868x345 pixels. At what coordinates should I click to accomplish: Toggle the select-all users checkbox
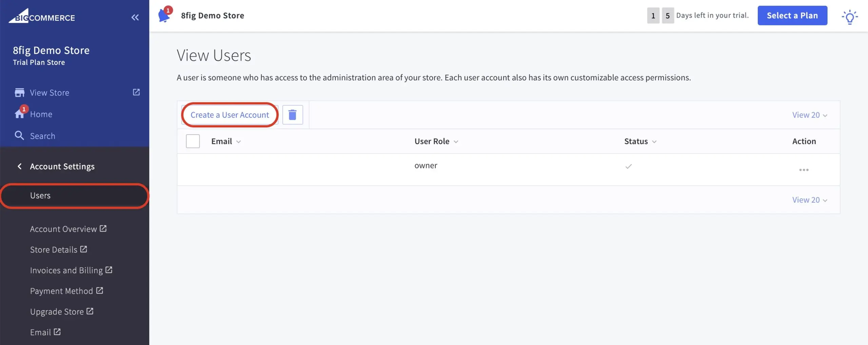(x=193, y=141)
